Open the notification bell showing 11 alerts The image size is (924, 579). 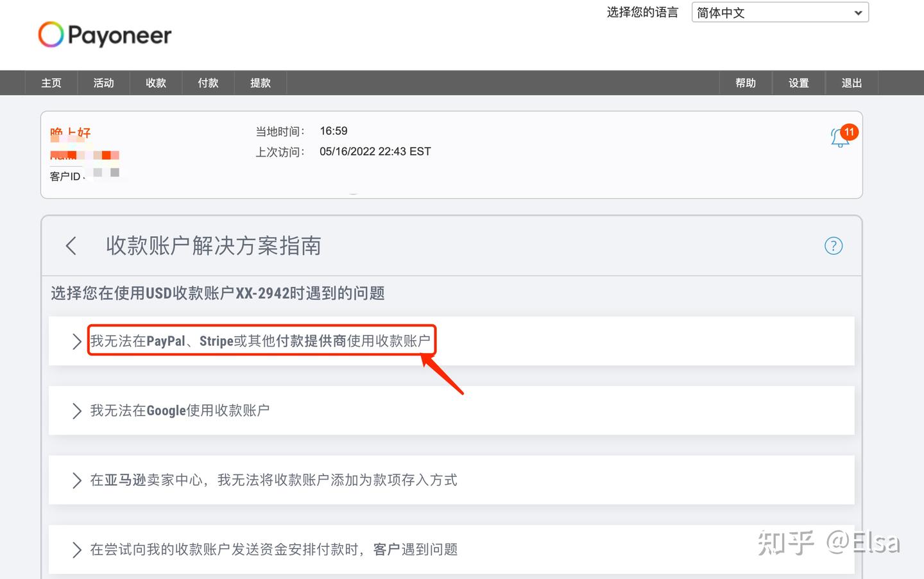[839, 137]
